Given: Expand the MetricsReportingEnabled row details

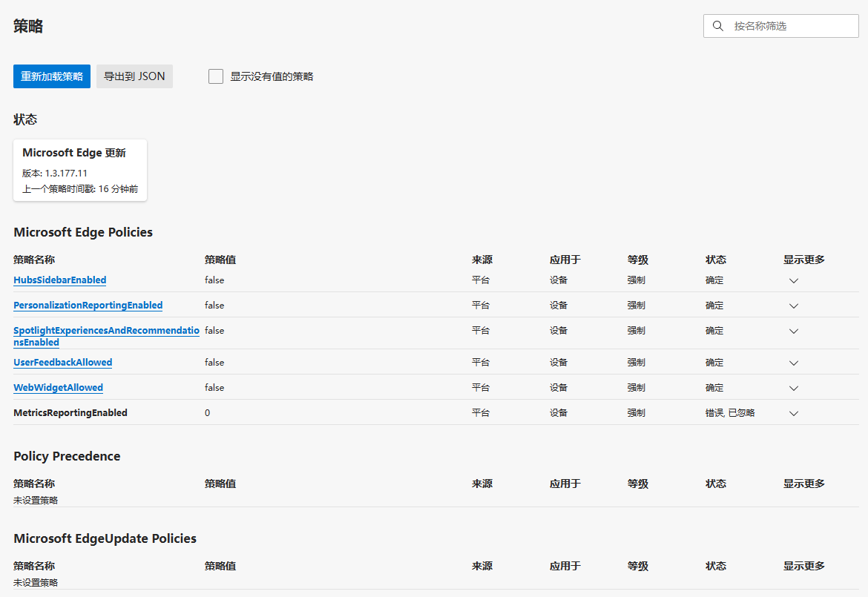Looking at the screenshot, I should pyautogui.click(x=793, y=413).
